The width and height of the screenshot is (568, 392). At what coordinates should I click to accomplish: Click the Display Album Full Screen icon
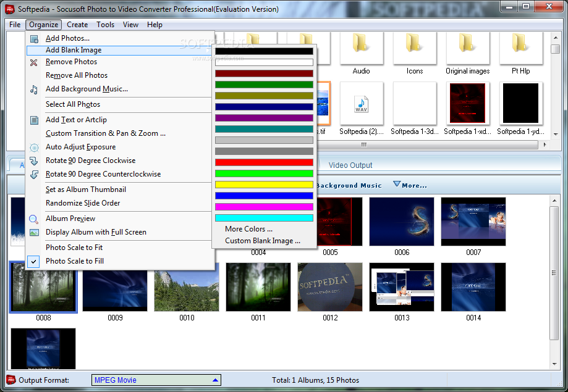pyautogui.click(x=34, y=232)
